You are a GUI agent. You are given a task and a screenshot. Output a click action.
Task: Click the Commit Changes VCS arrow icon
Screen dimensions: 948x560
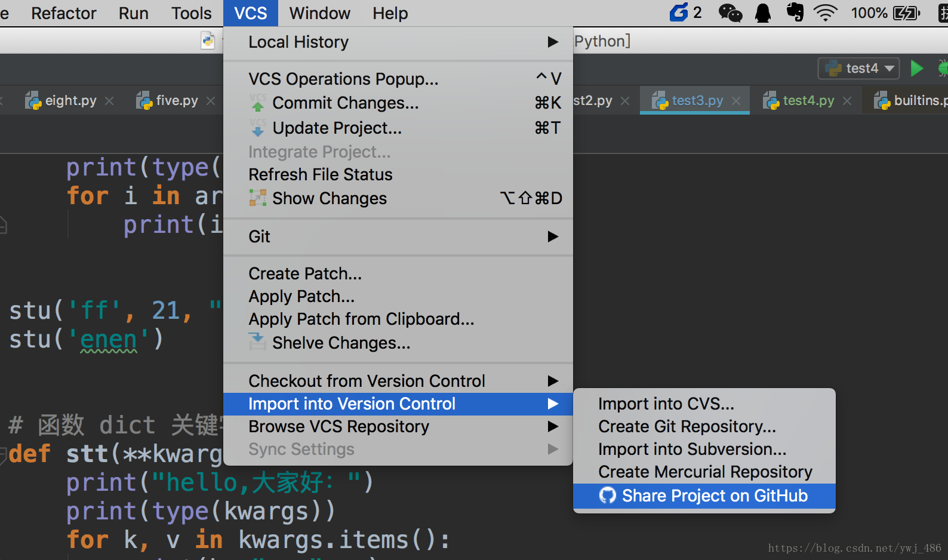(258, 103)
